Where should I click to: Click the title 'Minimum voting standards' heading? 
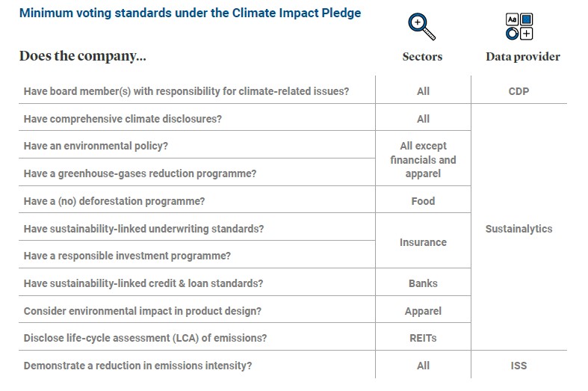pyautogui.click(x=190, y=13)
